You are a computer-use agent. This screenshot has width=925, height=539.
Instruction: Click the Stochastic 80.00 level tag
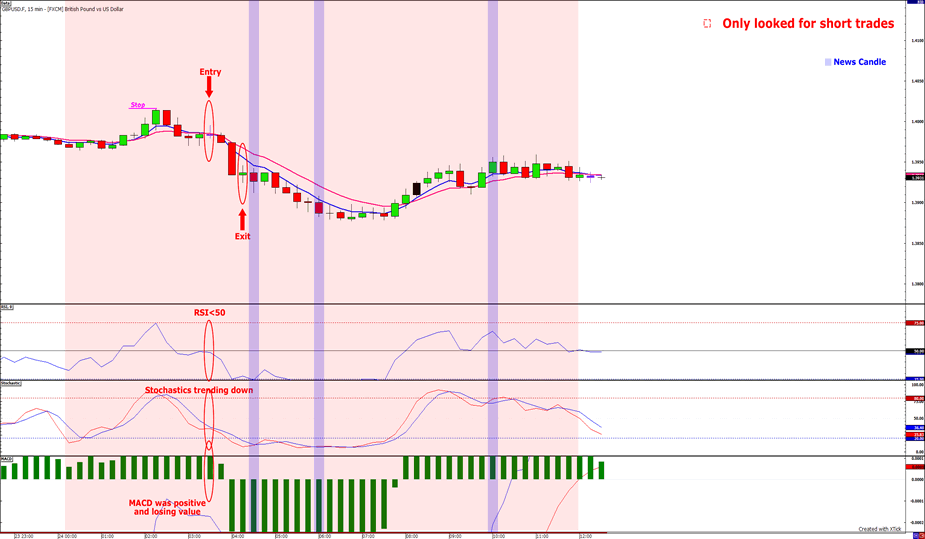pyautogui.click(x=915, y=399)
